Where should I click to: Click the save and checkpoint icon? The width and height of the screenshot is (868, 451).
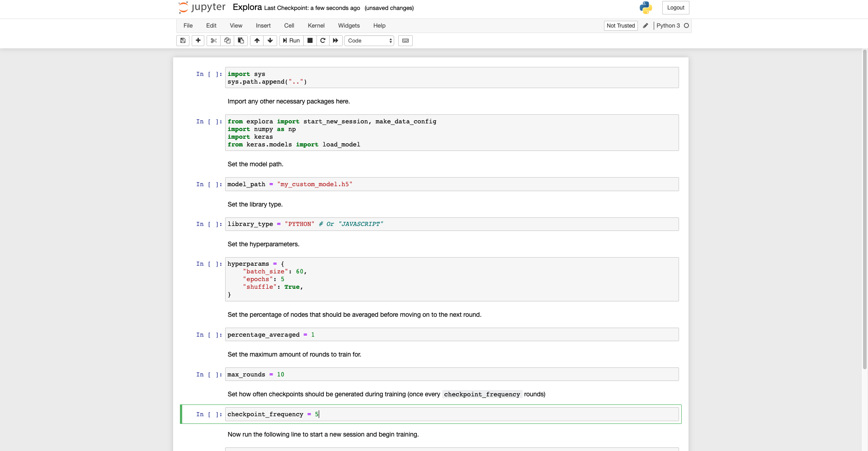point(183,41)
